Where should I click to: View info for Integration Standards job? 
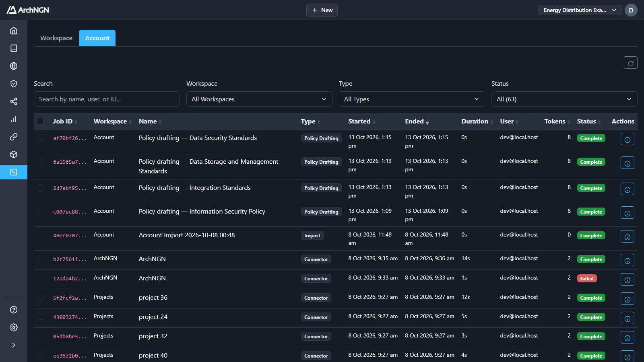pyautogui.click(x=627, y=189)
